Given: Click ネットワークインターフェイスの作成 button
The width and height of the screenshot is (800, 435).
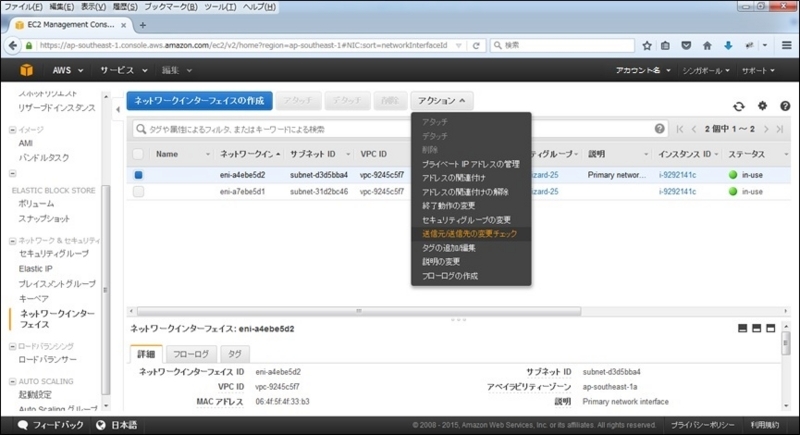Looking at the screenshot, I should pyautogui.click(x=199, y=100).
